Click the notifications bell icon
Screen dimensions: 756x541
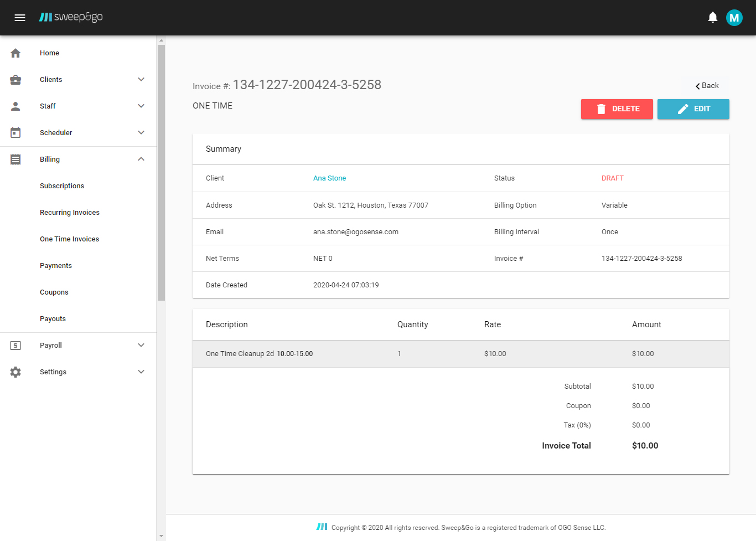[x=712, y=18]
